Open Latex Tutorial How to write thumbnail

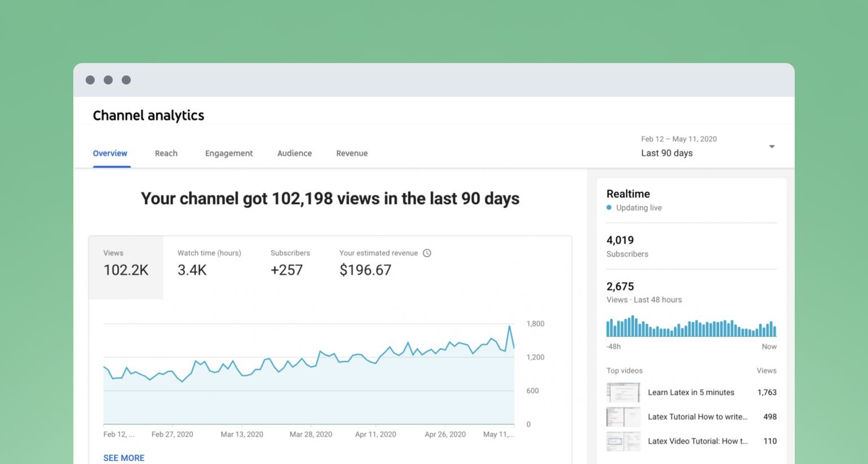[x=623, y=417]
